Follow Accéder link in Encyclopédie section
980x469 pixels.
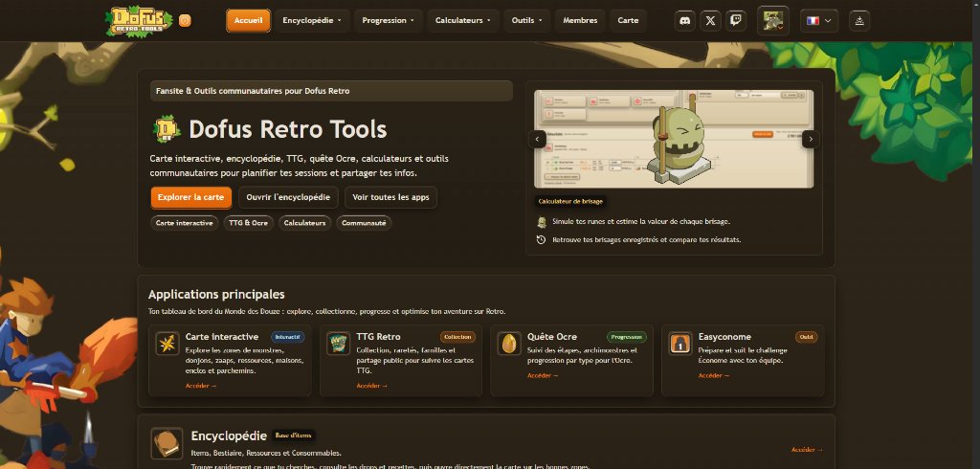(x=808, y=450)
